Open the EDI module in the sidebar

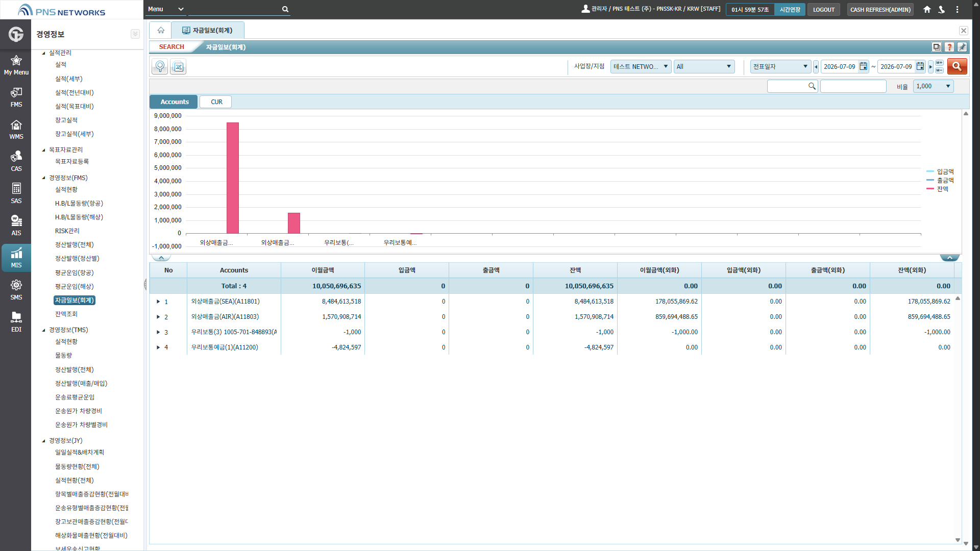16,322
